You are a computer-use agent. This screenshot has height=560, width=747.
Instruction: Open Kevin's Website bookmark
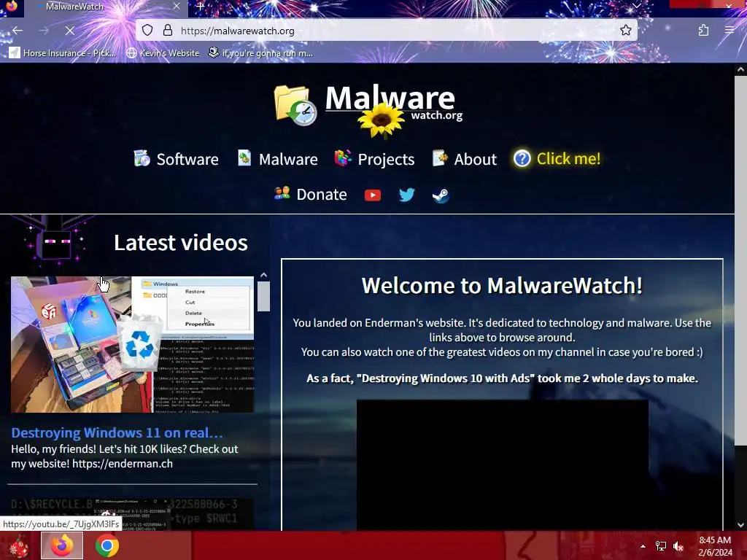(163, 52)
